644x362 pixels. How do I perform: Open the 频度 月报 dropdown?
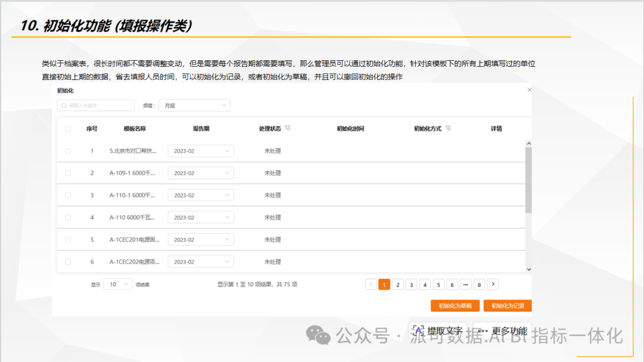[194, 106]
